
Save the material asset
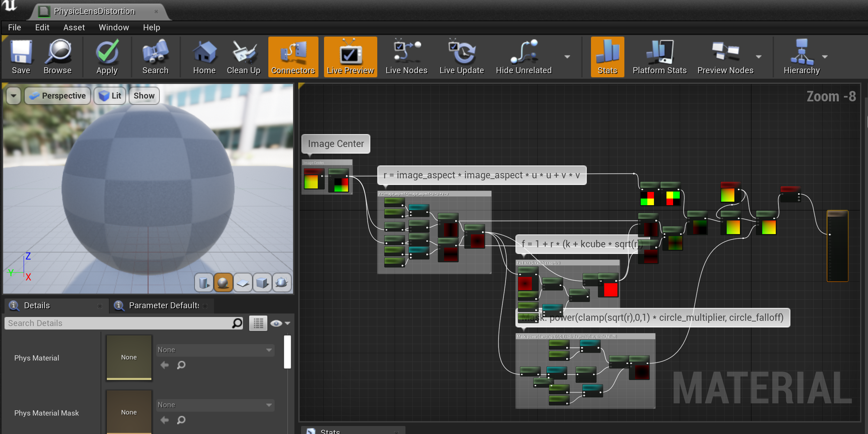[x=21, y=57]
